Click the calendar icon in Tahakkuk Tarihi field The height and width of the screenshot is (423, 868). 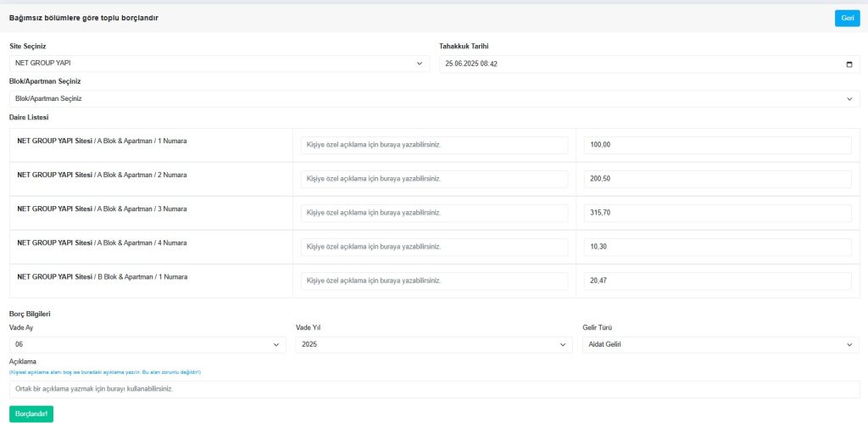click(849, 64)
